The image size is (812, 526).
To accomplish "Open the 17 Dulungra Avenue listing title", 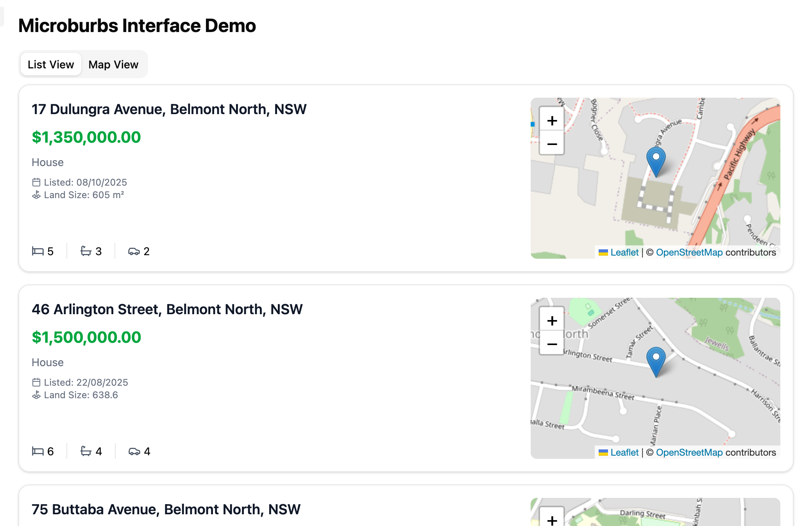I will pyautogui.click(x=169, y=109).
